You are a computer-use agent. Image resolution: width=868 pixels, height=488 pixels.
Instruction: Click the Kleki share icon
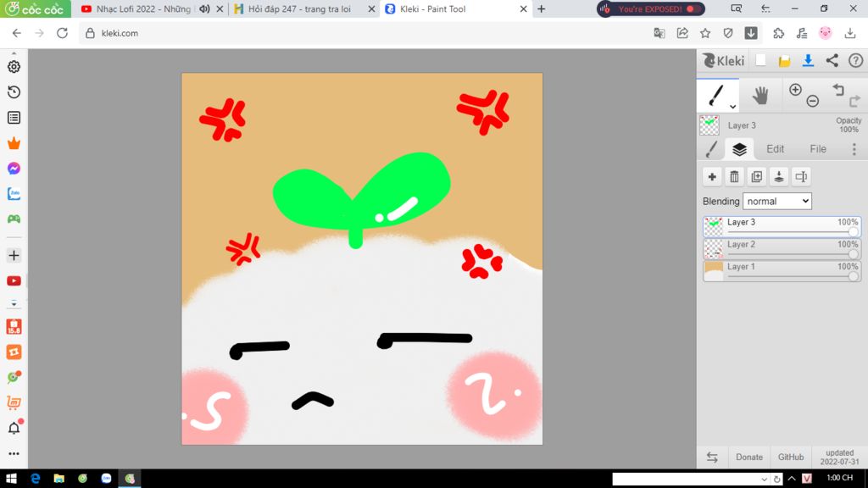832,60
